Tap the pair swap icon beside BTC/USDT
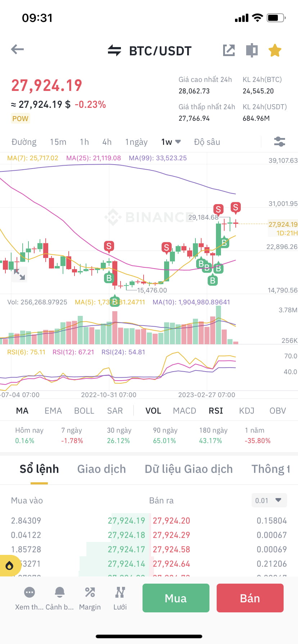Viewport: 298px width, 644px height. 114,50
